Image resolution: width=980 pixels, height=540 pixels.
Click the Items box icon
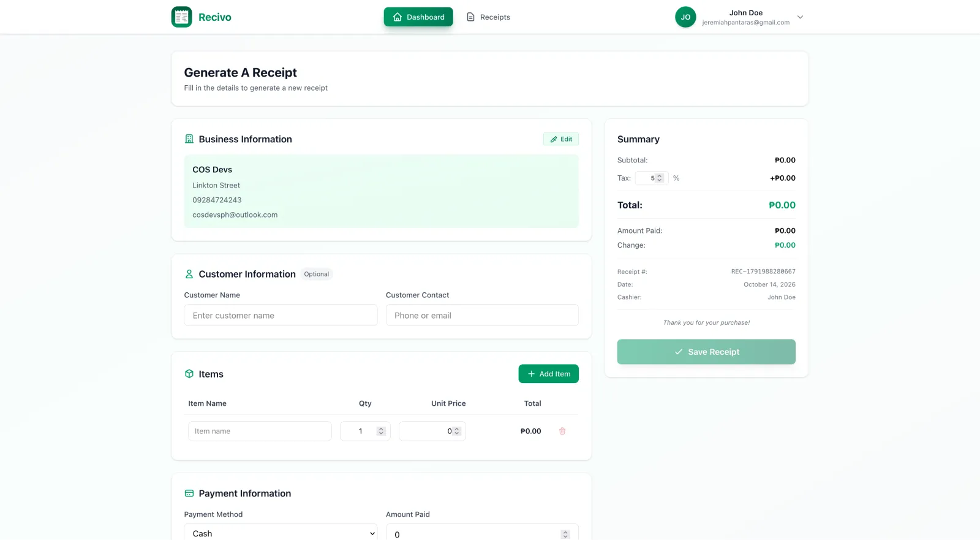coord(189,374)
